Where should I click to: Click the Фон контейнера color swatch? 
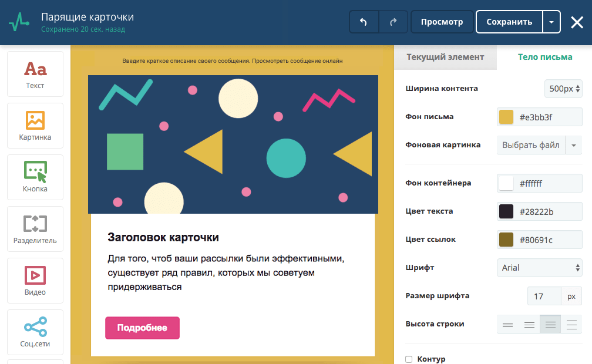(x=506, y=183)
